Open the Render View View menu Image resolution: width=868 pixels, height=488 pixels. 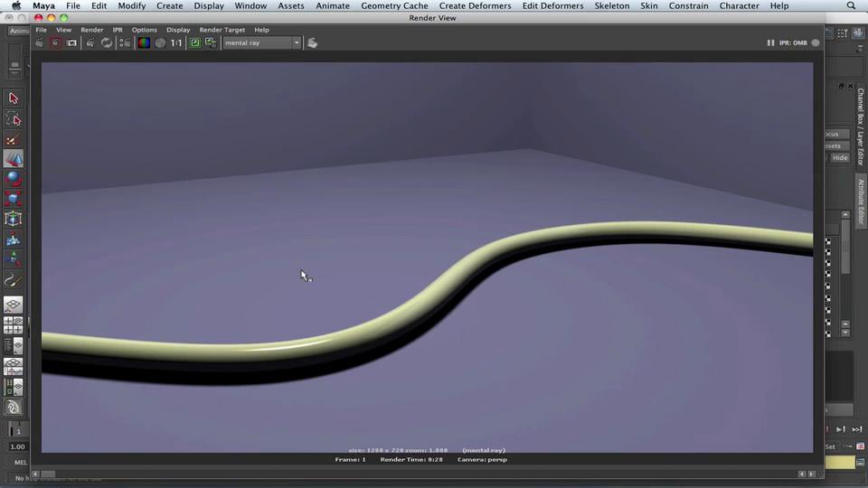click(x=63, y=30)
